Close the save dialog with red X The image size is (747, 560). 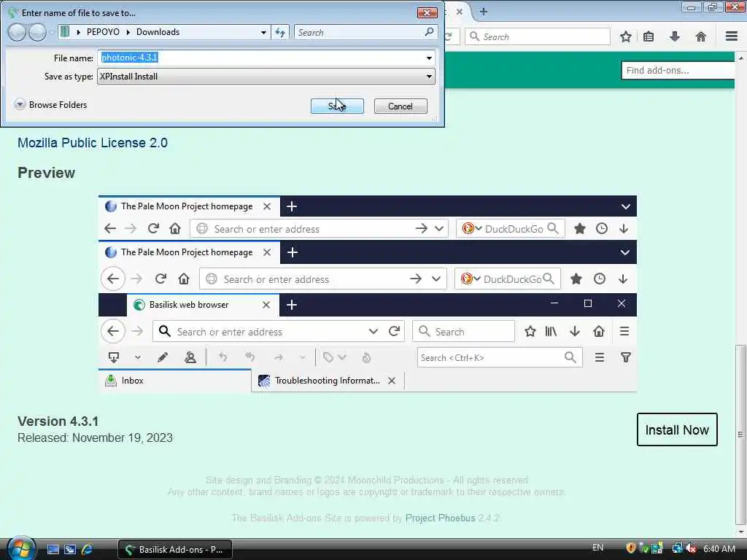click(427, 13)
